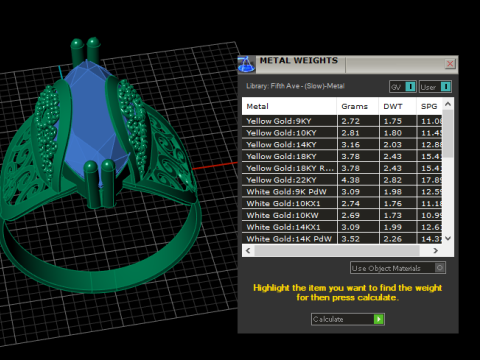
Task: Select the Yellow Gold:18KY R... row
Action: 342,168
